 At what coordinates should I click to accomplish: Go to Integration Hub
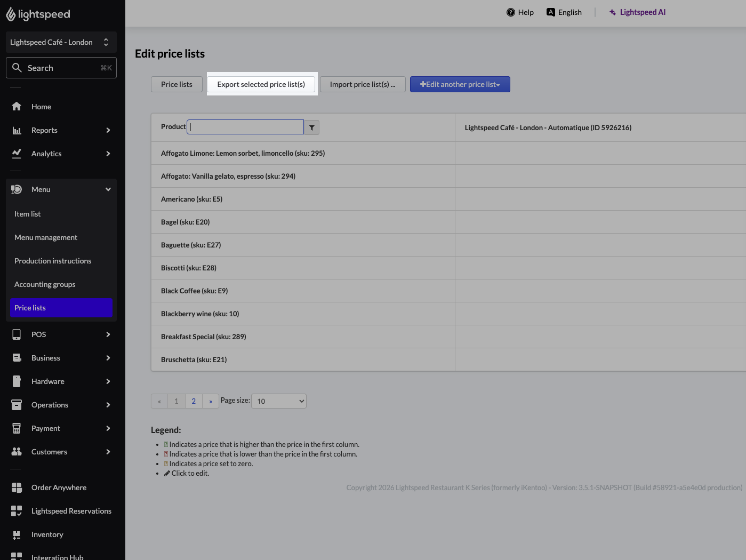point(58,556)
